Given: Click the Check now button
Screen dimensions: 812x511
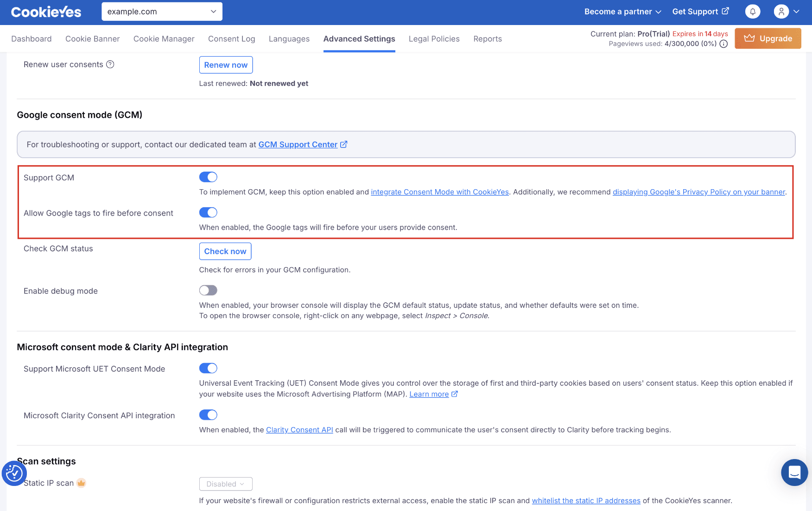Looking at the screenshot, I should [225, 251].
